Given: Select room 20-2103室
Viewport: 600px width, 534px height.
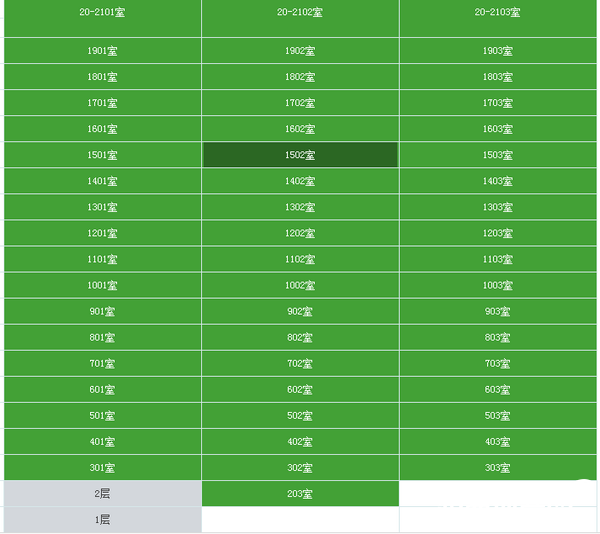Looking at the screenshot, I should point(498,18).
